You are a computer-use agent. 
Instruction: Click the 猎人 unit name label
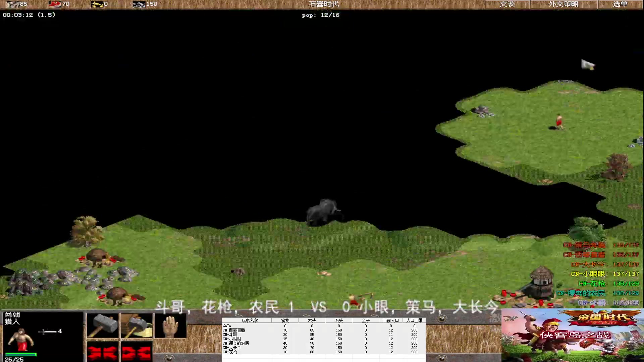click(x=12, y=321)
